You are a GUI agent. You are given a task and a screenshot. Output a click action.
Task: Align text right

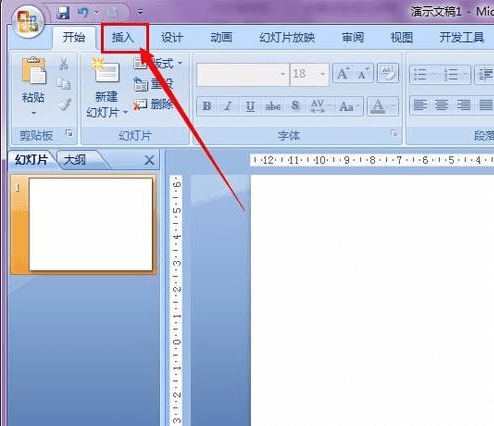click(x=463, y=105)
